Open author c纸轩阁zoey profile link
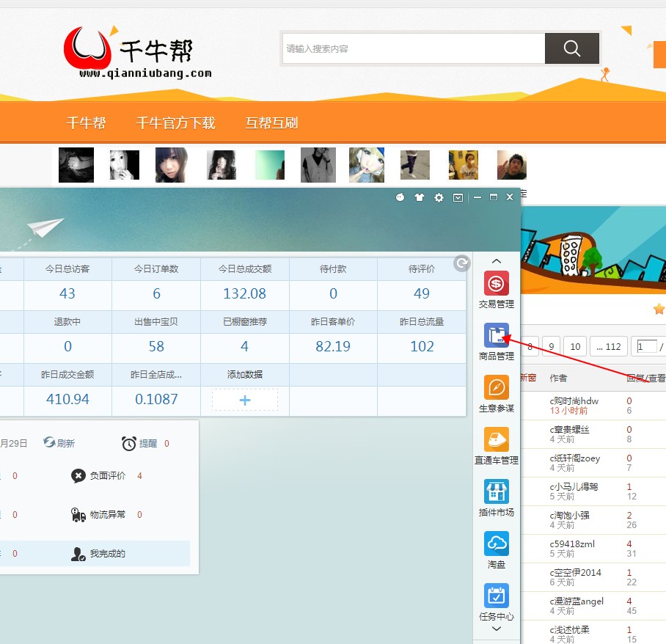 [x=574, y=458]
